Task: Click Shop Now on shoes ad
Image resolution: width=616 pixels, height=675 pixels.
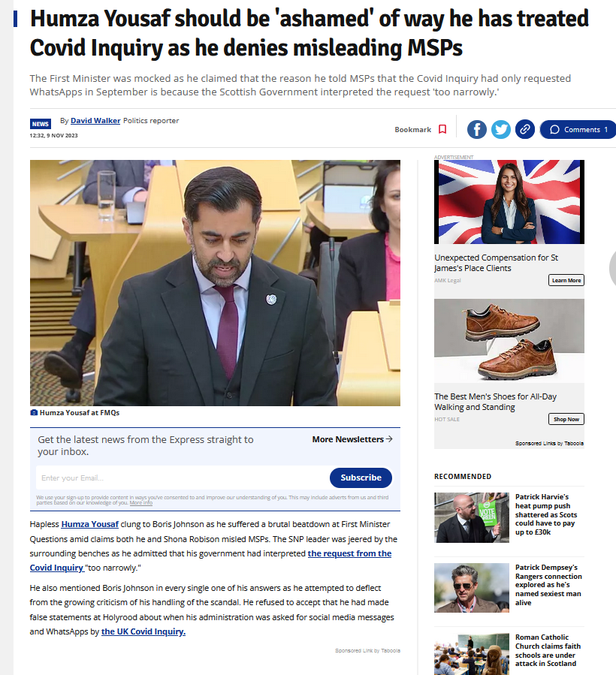Action: coord(566,419)
